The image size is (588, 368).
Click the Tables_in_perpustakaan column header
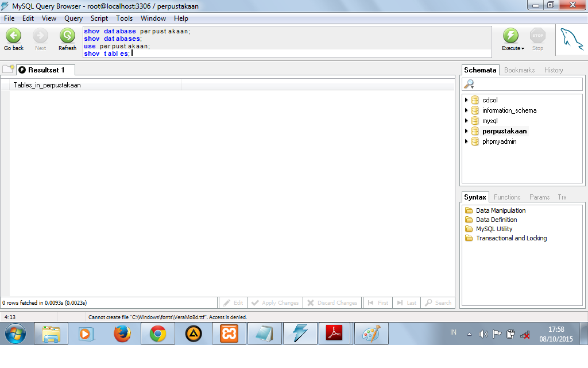point(96,85)
